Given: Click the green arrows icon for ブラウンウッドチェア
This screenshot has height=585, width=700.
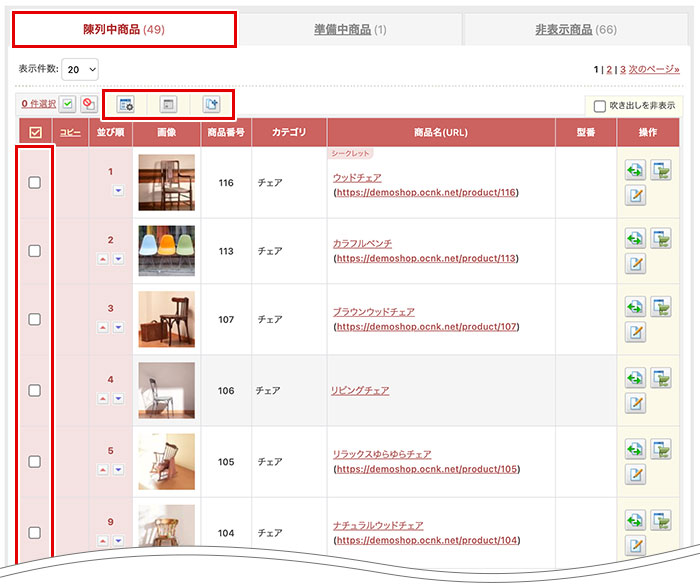Looking at the screenshot, I should point(634,307).
